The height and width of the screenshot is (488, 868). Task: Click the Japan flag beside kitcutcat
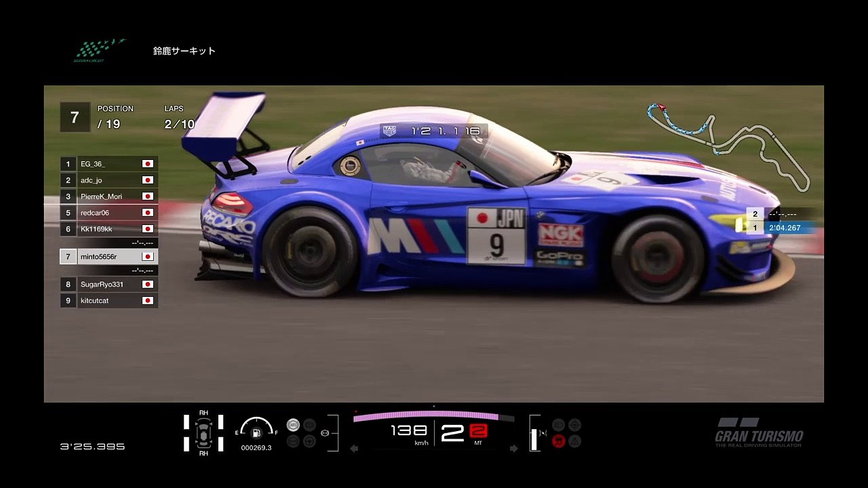(x=147, y=300)
